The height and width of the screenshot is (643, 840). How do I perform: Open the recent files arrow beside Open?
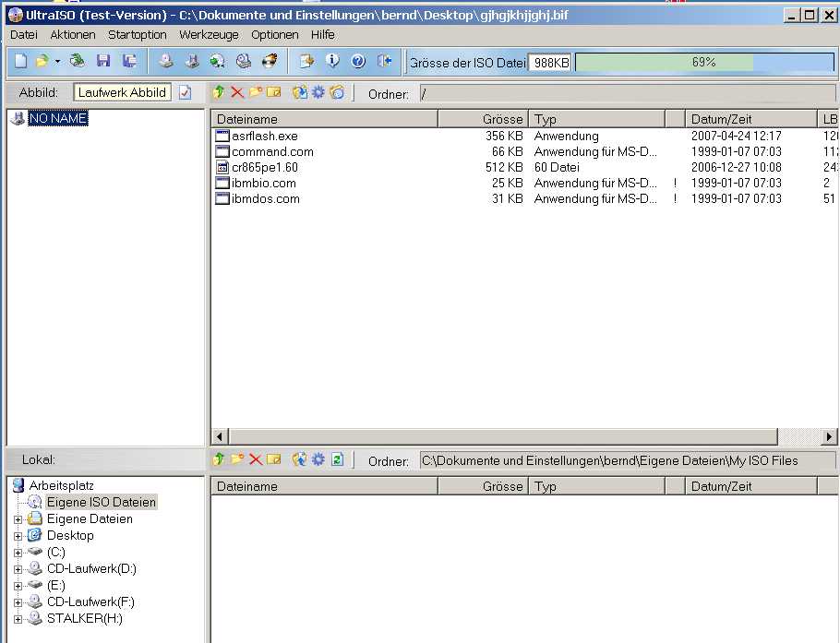coord(57,62)
